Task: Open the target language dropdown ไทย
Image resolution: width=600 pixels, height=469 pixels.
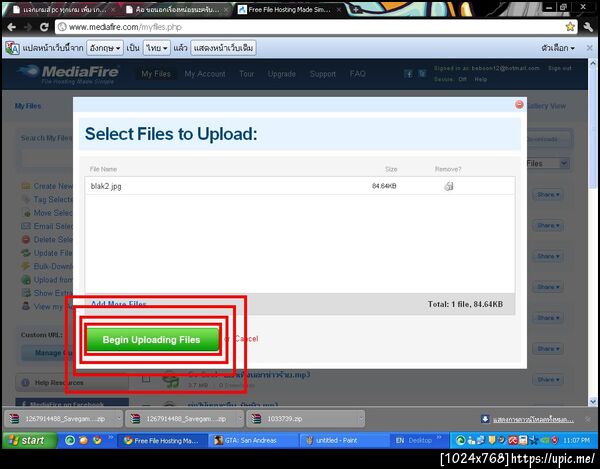Action: (x=157, y=48)
